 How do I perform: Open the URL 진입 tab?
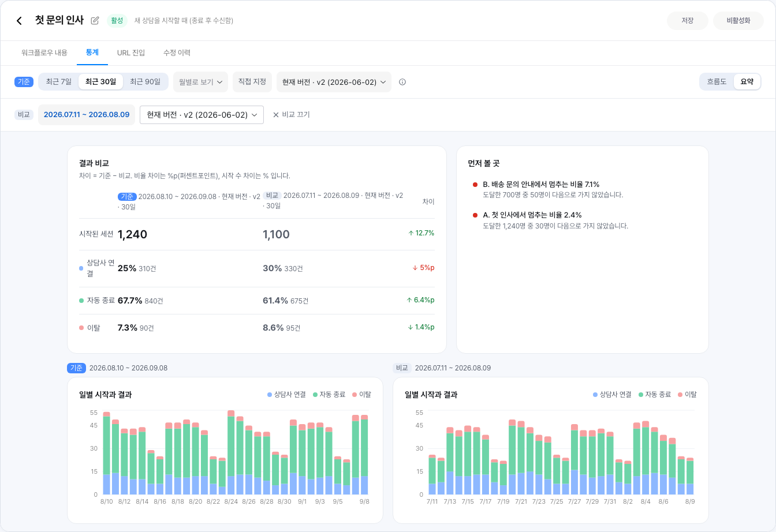(131, 53)
